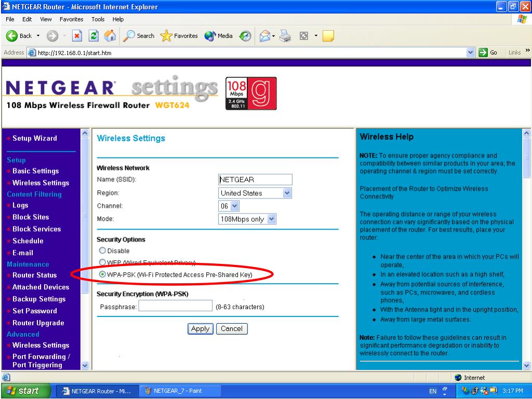
Task: Click Wireless Help scrollbar down arrow
Action: coord(526,365)
